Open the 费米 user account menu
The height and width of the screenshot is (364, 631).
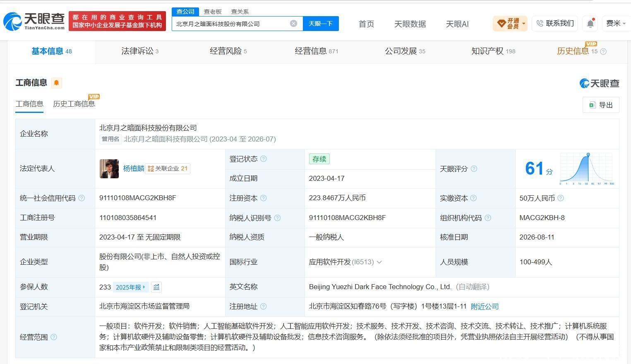616,24
